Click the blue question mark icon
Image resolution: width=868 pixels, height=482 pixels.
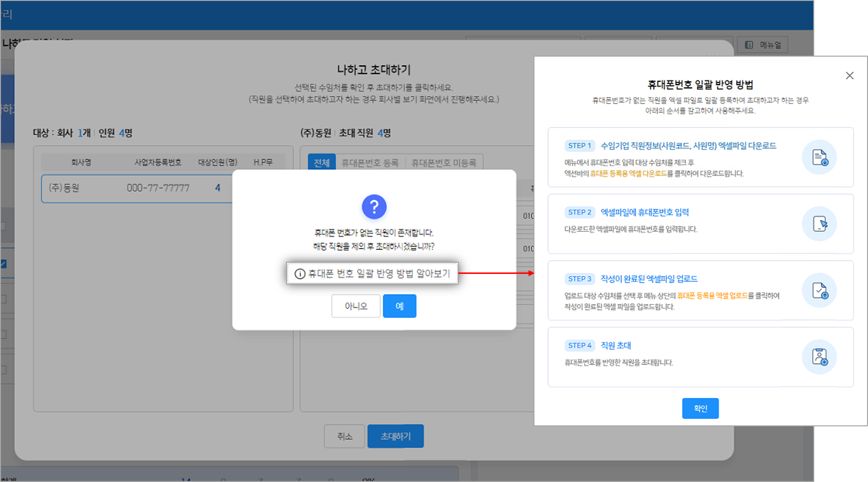(374, 207)
